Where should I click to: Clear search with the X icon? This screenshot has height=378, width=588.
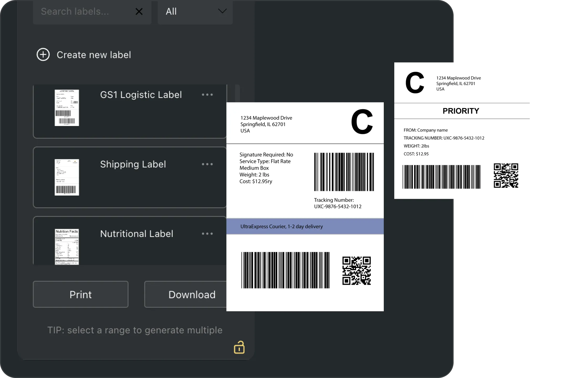tap(139, 12)
